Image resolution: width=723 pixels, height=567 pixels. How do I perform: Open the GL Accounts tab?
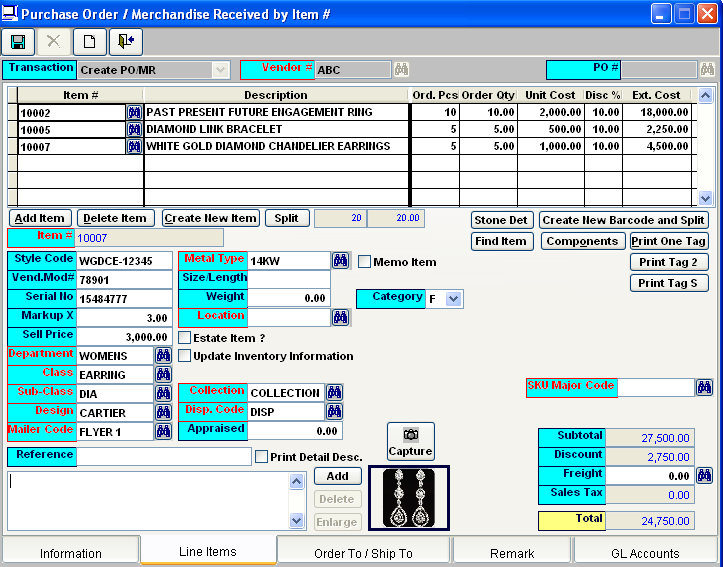645,553
